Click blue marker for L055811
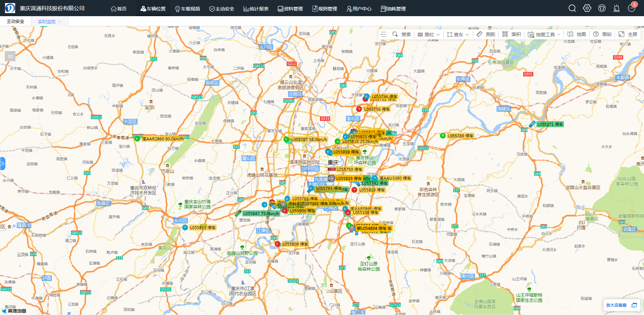Screen dimensions: 644x315 (185, 228)
